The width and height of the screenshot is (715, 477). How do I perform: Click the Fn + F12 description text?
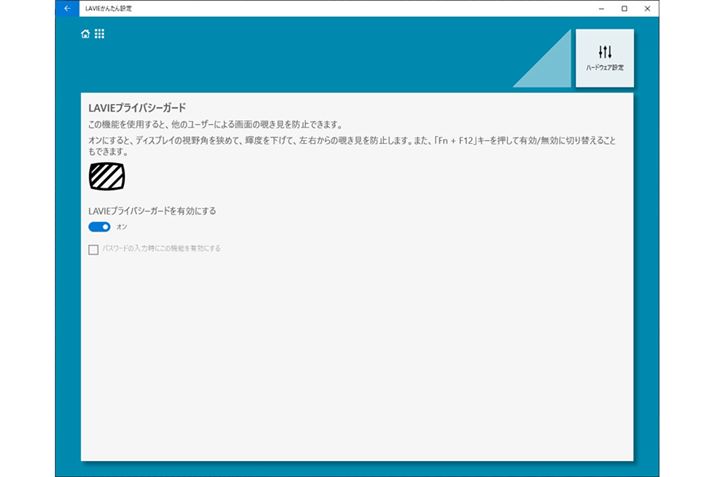[x=352, y=146]
